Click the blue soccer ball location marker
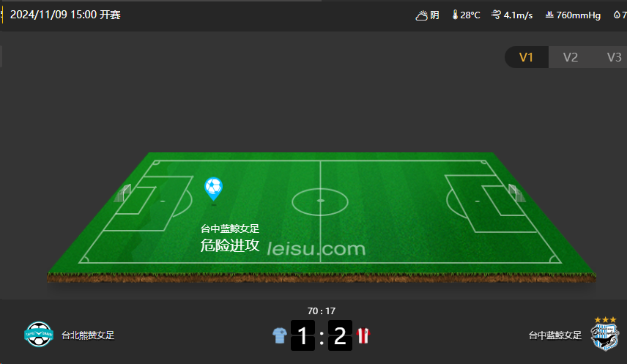Image resolution: width=627 pixels, height=364 pixels. 214,189
